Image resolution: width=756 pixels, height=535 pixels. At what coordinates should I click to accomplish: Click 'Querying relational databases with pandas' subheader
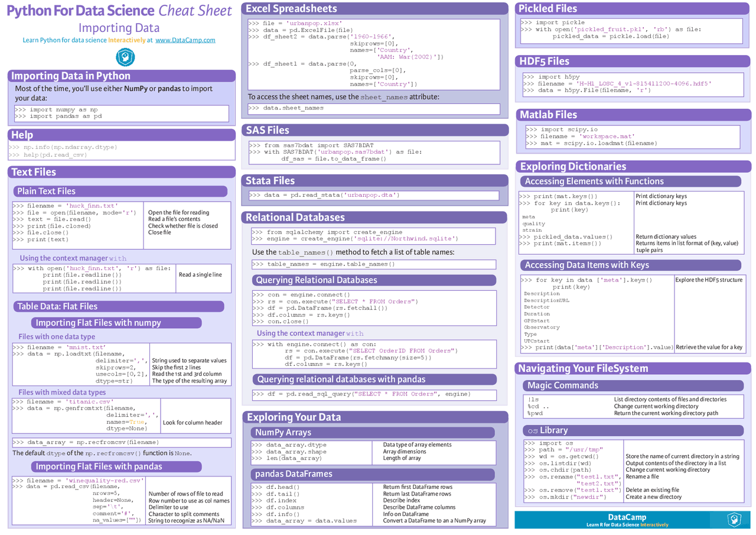374,380
